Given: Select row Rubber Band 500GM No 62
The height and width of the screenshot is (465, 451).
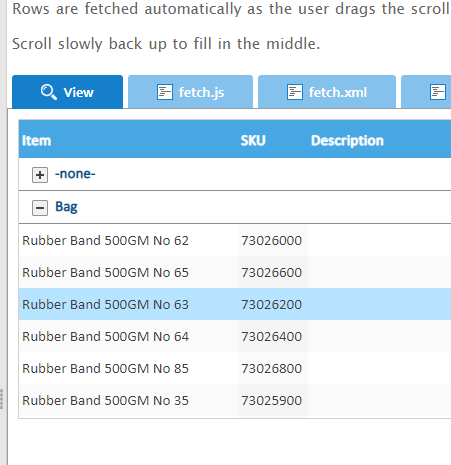Looking at the screenshot, I should 235,240.
